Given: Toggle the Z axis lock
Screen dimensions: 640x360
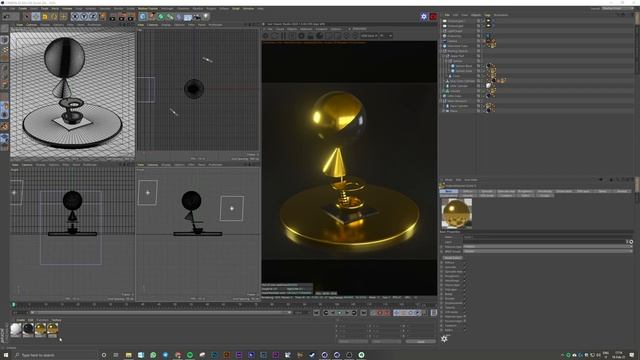Looking at the screenshot, I should [x=93, y=17].
